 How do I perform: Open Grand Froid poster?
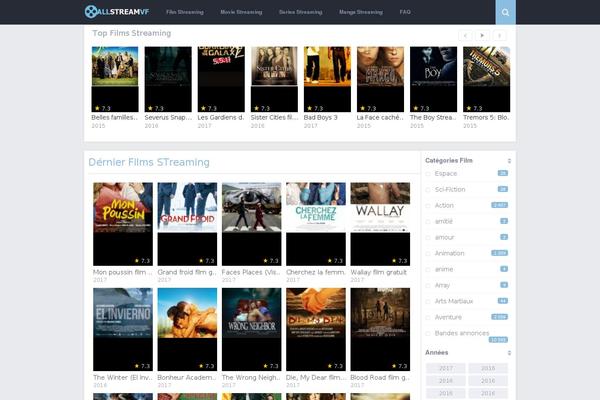187,224
